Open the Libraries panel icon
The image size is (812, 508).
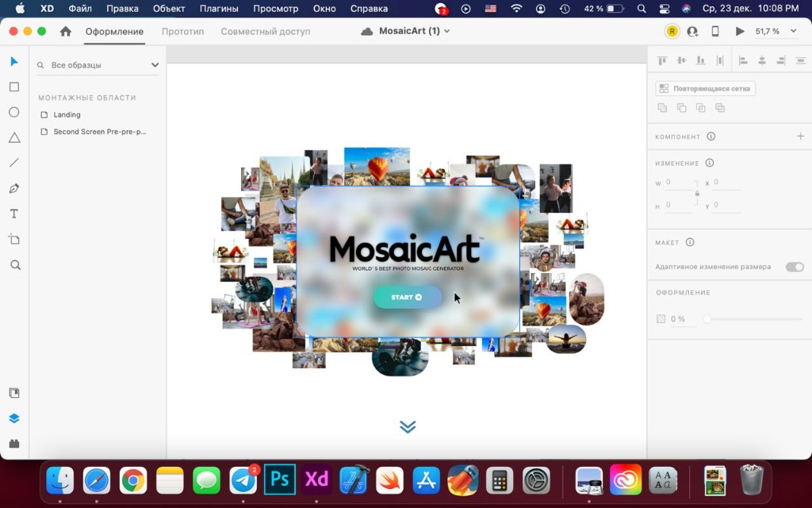coord(14,393)
